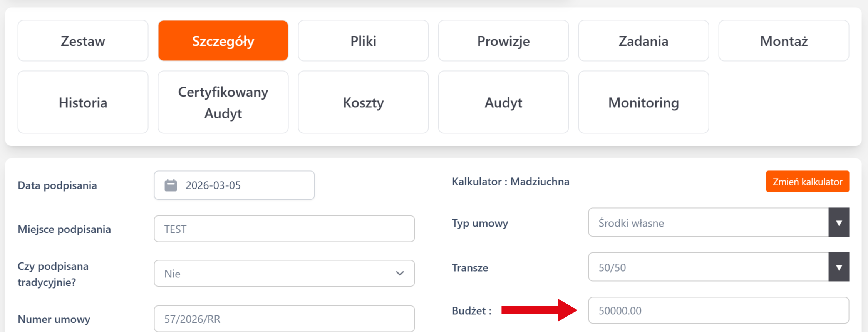The image size is (868, 332).
Task: Select the Szczegóły tab
Action: [x=223, y=41]
